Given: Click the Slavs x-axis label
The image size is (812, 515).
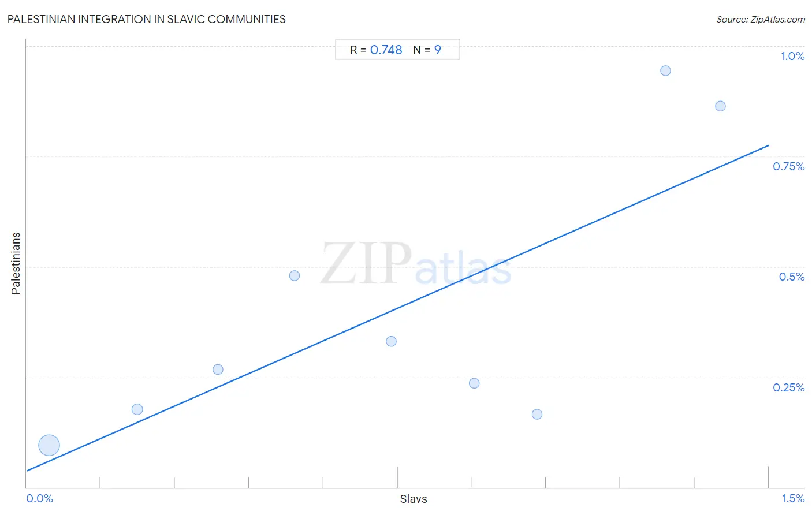Looking at the screenshot, I should point(414,499).
